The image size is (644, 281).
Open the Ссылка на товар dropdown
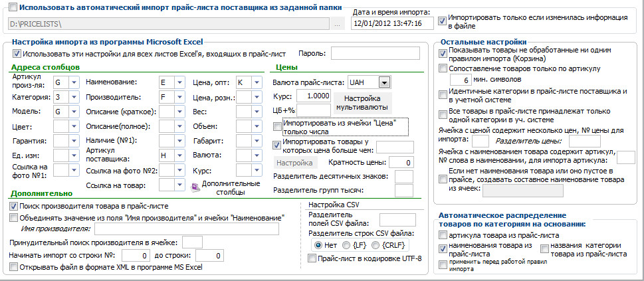click(179, 185)
